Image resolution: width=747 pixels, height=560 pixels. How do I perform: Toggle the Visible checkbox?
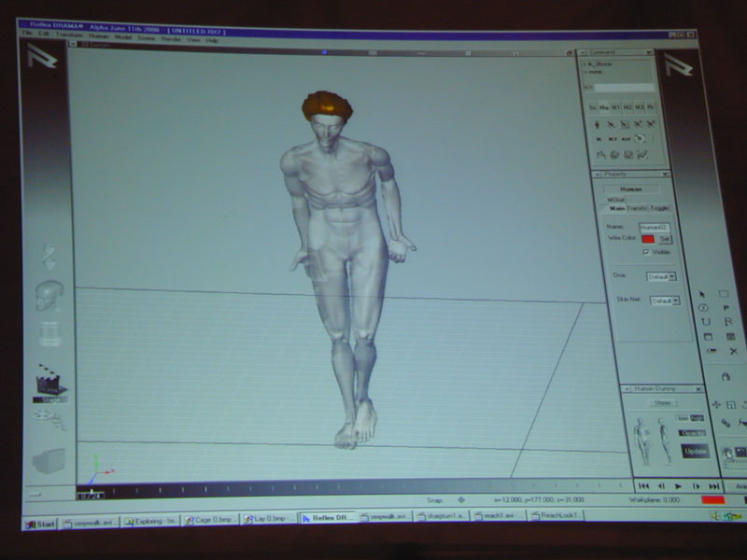pyautogui.click(x=645, y=252)
